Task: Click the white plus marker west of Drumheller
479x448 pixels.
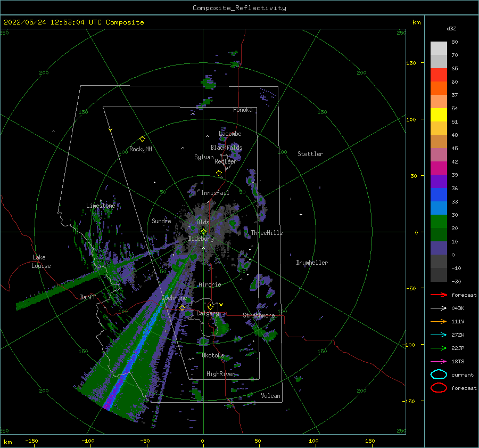Action: click(x=301, y=214)
